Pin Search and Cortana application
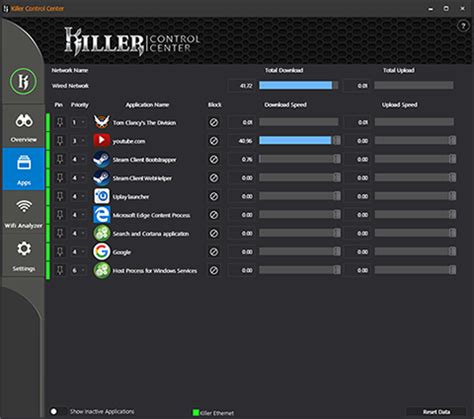 point(60,233)
